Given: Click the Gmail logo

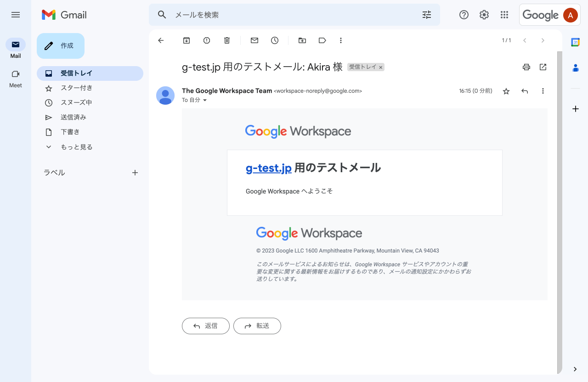Looking at the screenshot, I should (x=64, y=15).
